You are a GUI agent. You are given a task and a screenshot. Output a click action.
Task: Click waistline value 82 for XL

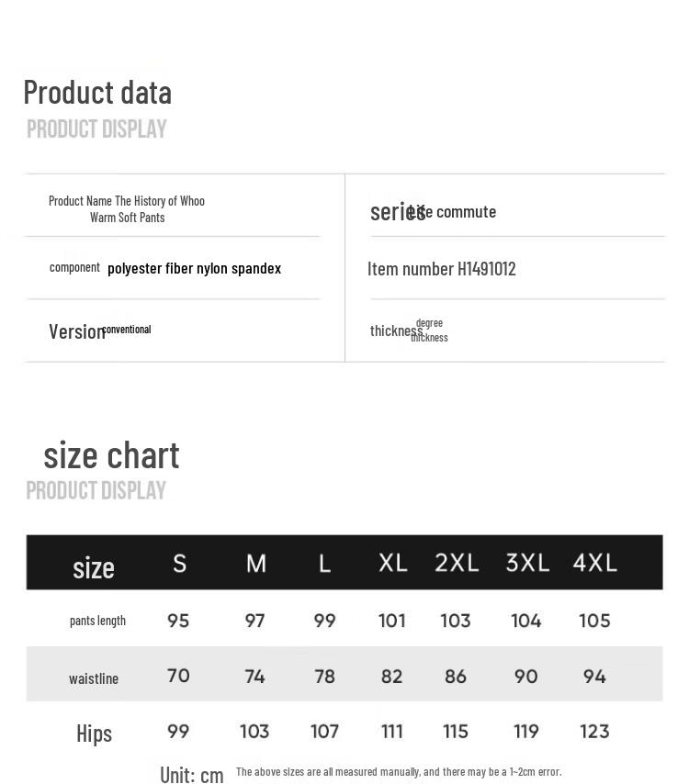(391, 677)
